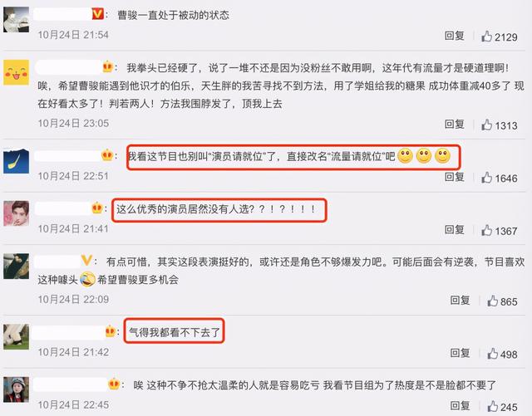This screenshot has height=416, width=532.
Task: Like the last comment with 245 likes
Action: coord(493,406)
